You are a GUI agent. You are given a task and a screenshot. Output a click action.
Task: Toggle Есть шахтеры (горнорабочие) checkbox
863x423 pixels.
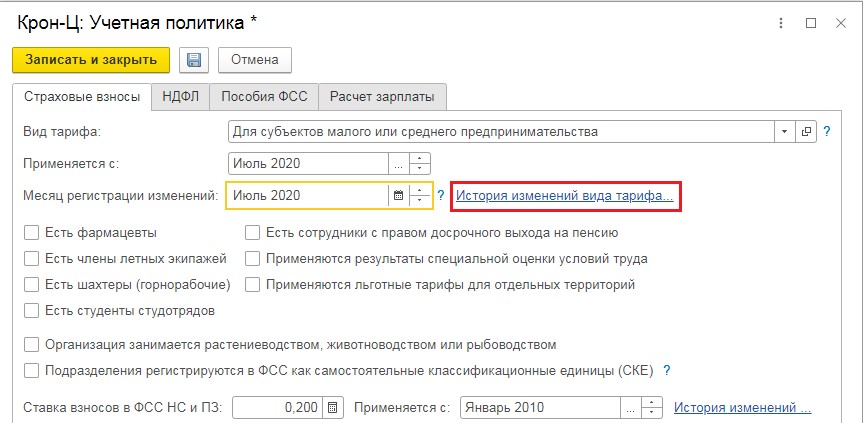32,284
